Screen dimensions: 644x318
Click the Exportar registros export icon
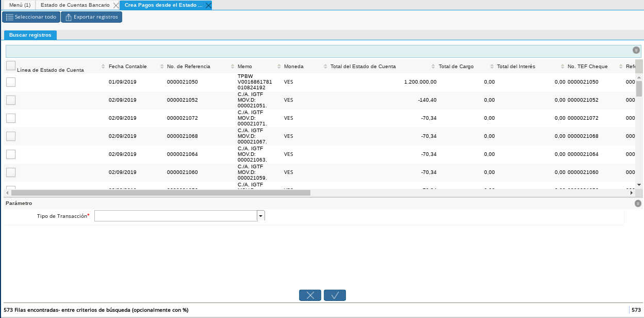(68, 17)
